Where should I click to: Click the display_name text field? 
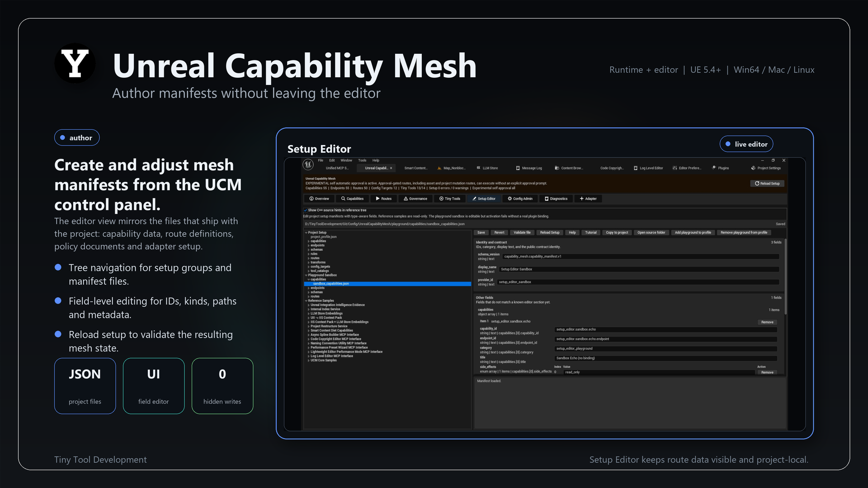(x=639, y=269)
